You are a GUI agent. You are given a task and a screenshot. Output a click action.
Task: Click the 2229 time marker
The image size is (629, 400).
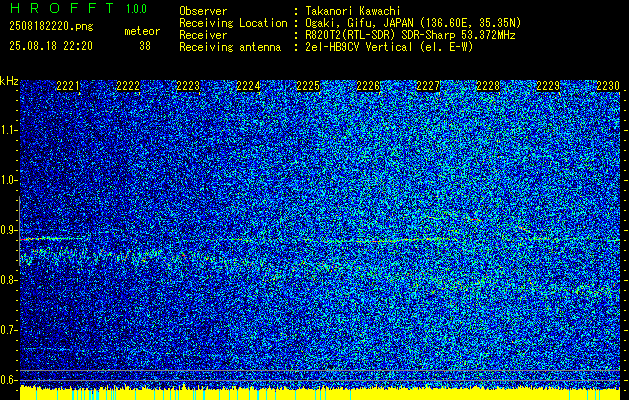[548, 86]
